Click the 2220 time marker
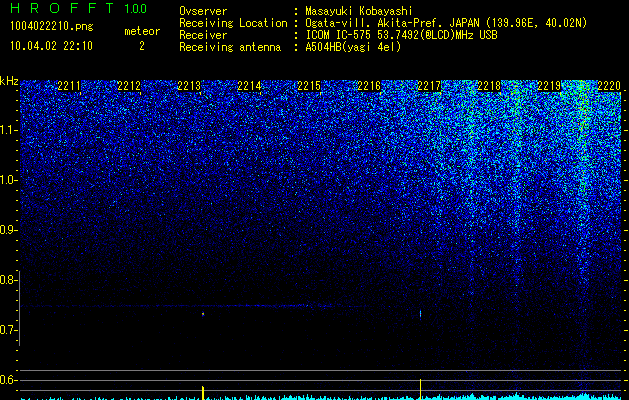 tap(609, 86)
